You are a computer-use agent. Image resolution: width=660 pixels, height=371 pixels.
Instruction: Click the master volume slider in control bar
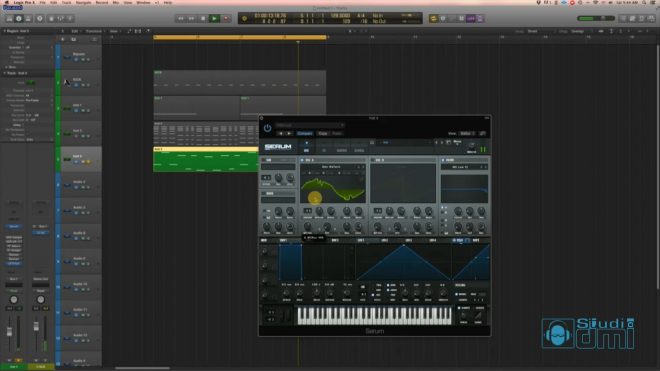(595, 19)
